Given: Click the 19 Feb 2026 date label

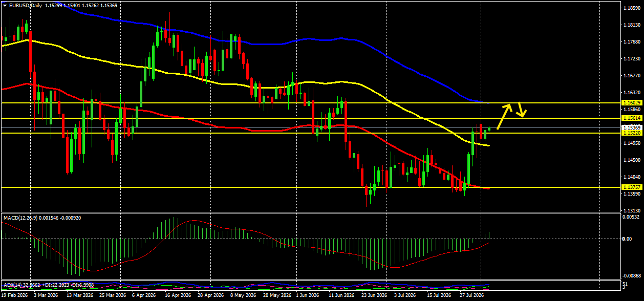Looking at the screenshot, I should point(14,295).
